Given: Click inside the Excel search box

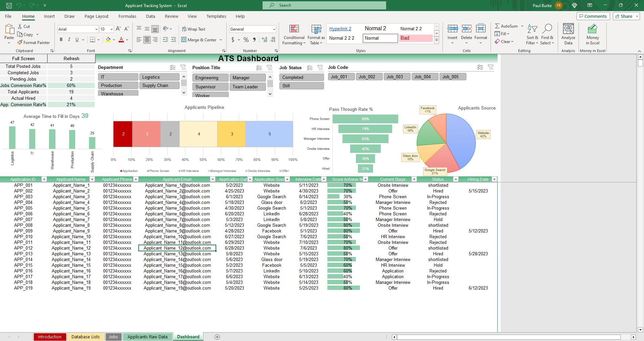Looking at the screenshot, I should pyautogui.click(x=324, y=5).
